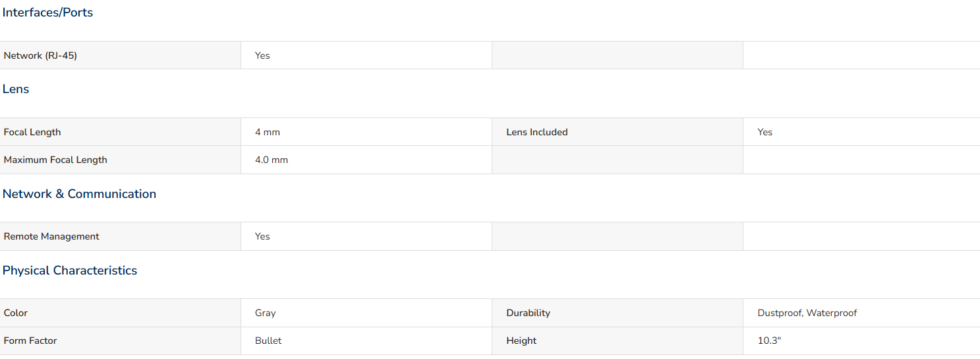Viewport: 980px width, 359px height.
Task: Select the Yes value for Remote Management
Action: (x=262, y=236)
